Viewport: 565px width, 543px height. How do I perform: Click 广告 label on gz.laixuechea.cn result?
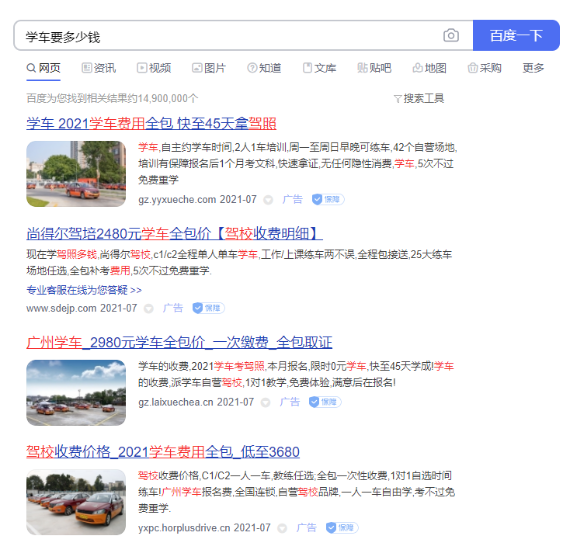tap(290, 402)
